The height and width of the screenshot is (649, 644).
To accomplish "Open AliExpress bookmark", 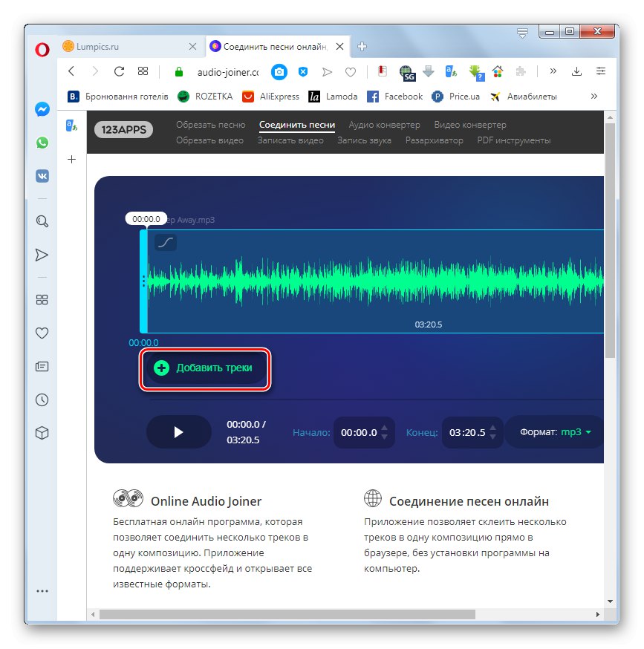I will coord(270,97).
